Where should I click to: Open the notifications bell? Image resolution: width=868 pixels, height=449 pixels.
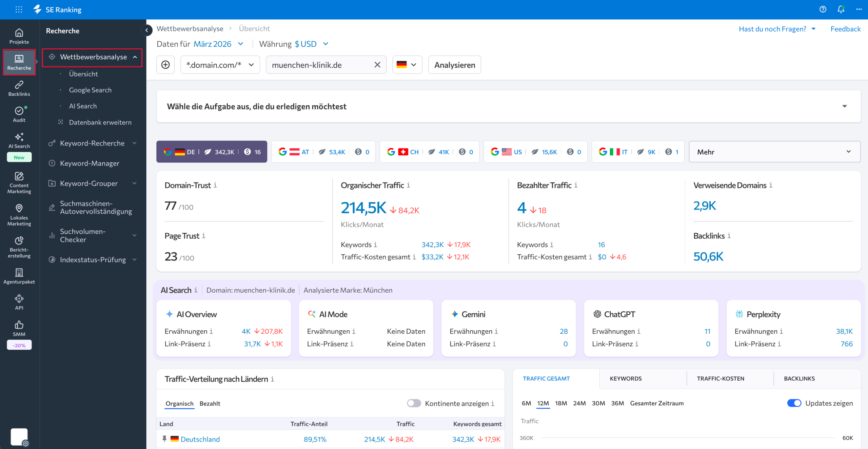tap(841, 9)
